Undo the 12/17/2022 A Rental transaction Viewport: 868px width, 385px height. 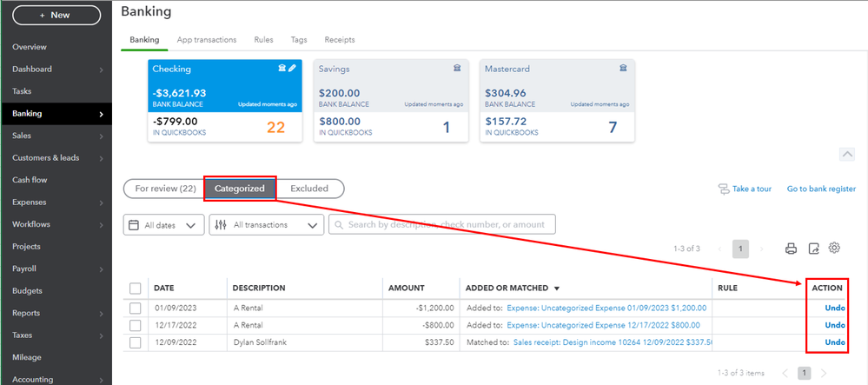click(x=835, y=325)
